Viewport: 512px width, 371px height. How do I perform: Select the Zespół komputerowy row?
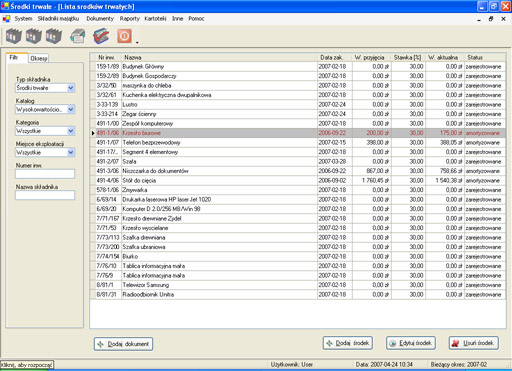pyautogui.click(x=298, y=124)
